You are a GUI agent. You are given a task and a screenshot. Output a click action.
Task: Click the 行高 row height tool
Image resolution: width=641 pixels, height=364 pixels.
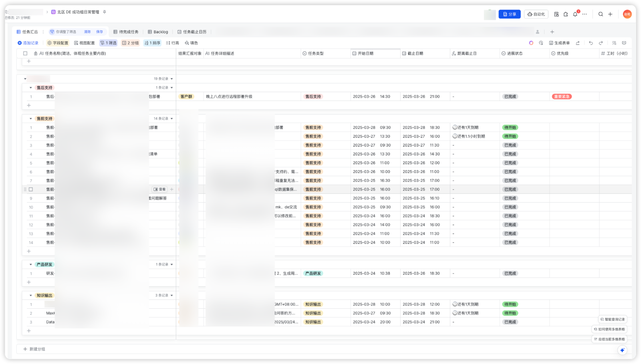(x=172, y=43)
